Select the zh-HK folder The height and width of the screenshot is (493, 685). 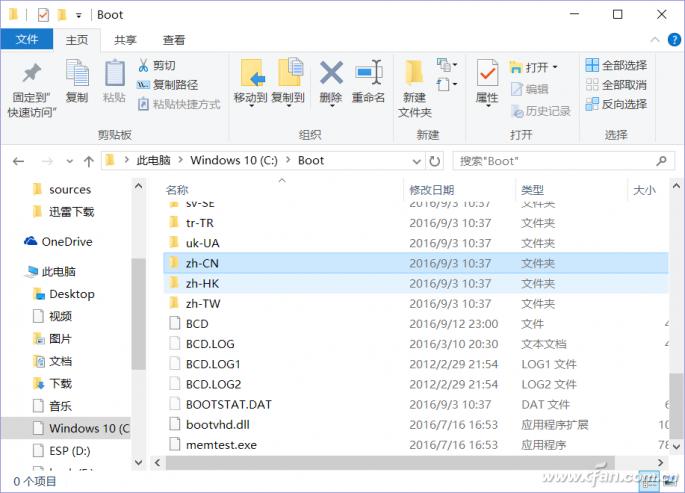(x=416, y=283)
